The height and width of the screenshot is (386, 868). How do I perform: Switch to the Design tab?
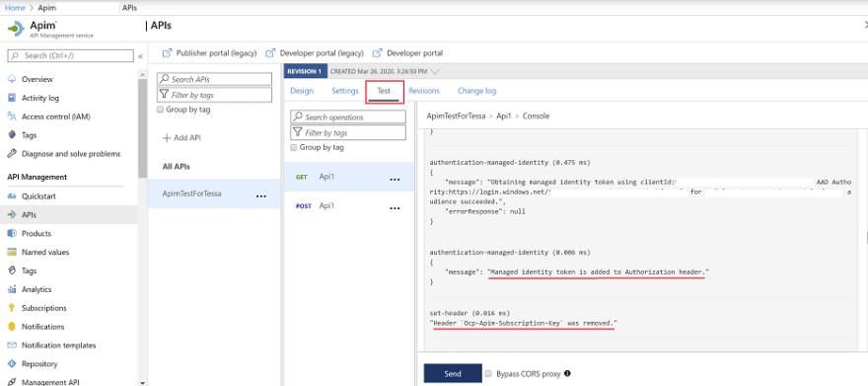[302, 91]
